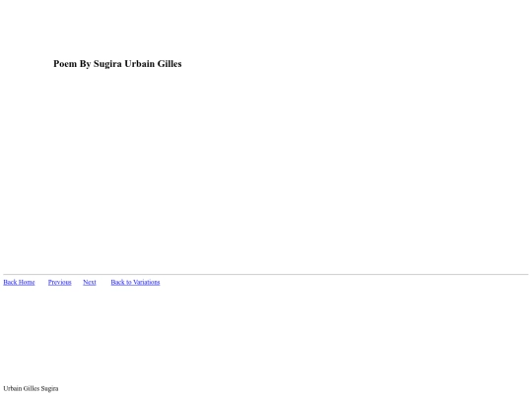Open the Back to Variations link
Screen dimensions: 532x399
[135, 283]
